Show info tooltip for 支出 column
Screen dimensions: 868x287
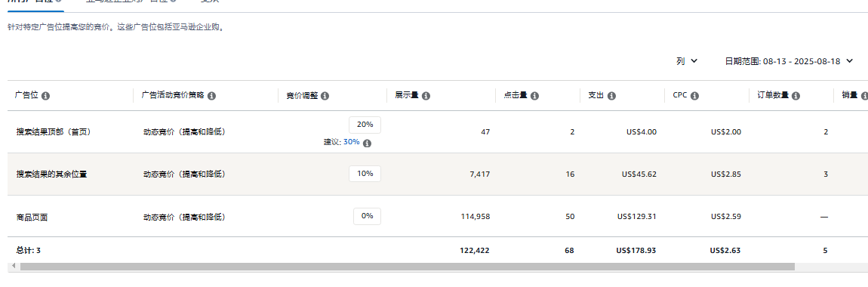(611, 96)
